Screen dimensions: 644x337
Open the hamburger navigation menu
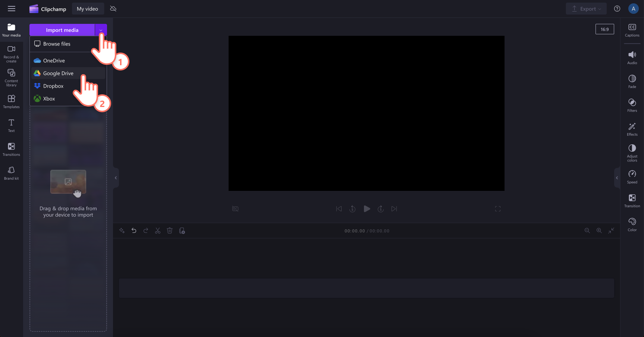click(12, 8)
